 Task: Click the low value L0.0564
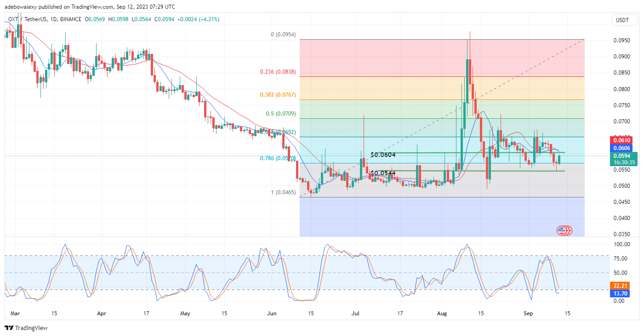pyautogui.click(x=141, y=19)
